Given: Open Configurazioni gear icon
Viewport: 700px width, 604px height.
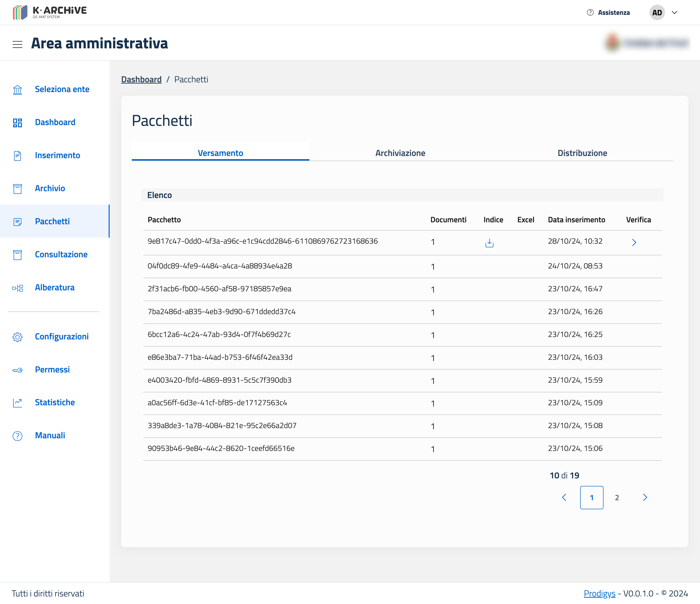Looking at the screenshot, I should 17,337.
